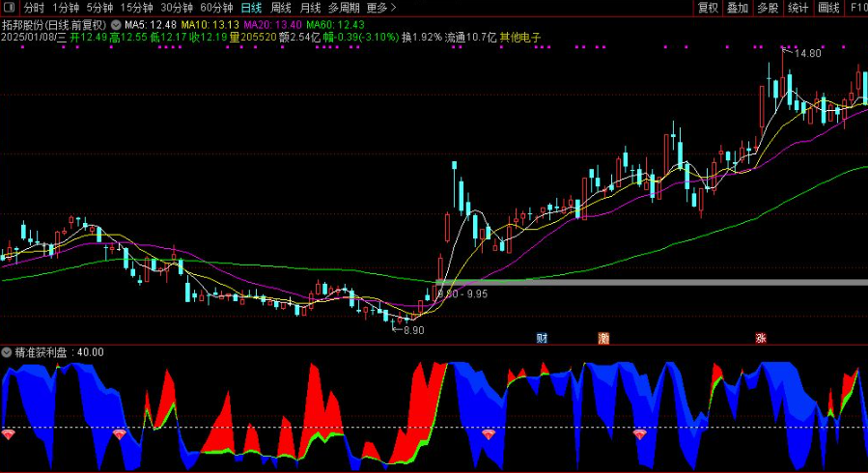Click the 幅-0.39(-3.10%) change value
This screenshot has width=868, height=473.
361,37
